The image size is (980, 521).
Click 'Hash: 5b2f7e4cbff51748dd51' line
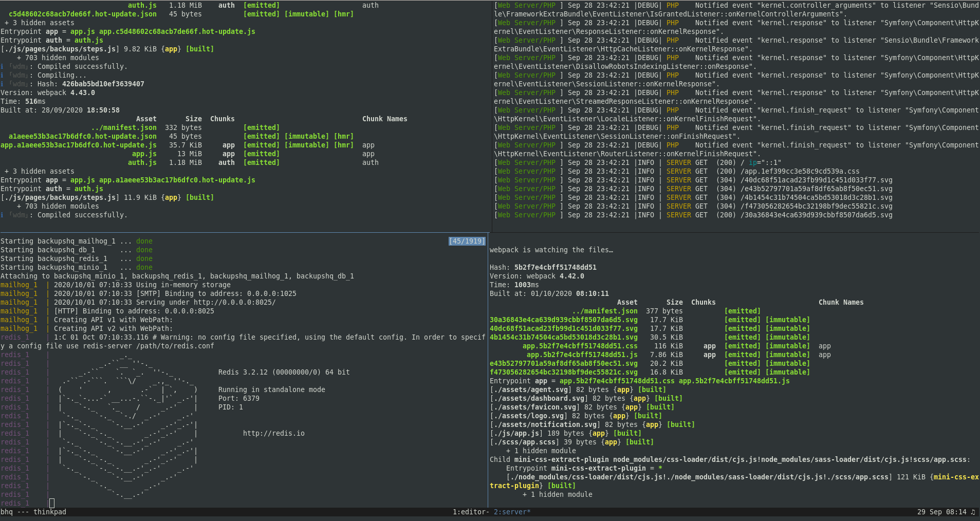(543, 267)
